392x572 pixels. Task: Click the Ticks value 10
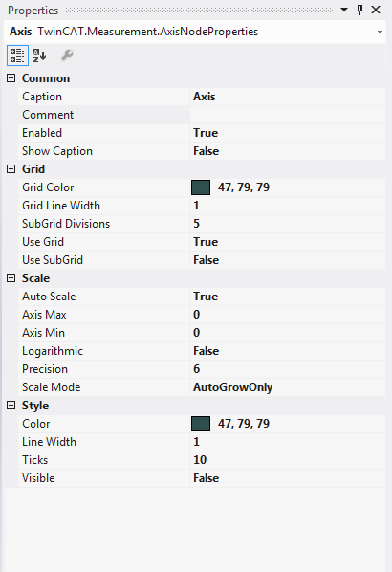click(288, 460)
